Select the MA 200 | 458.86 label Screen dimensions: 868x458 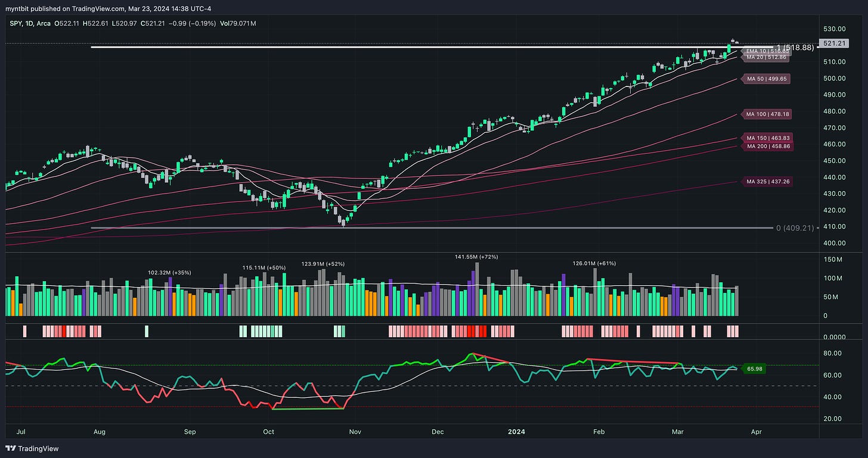point(767,146)
